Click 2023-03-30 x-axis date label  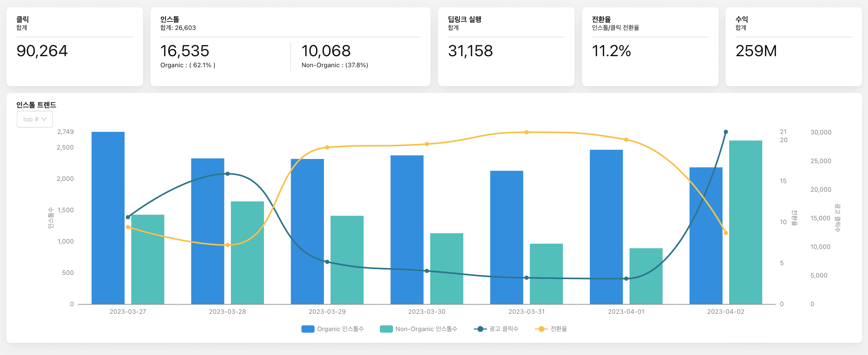427,312
